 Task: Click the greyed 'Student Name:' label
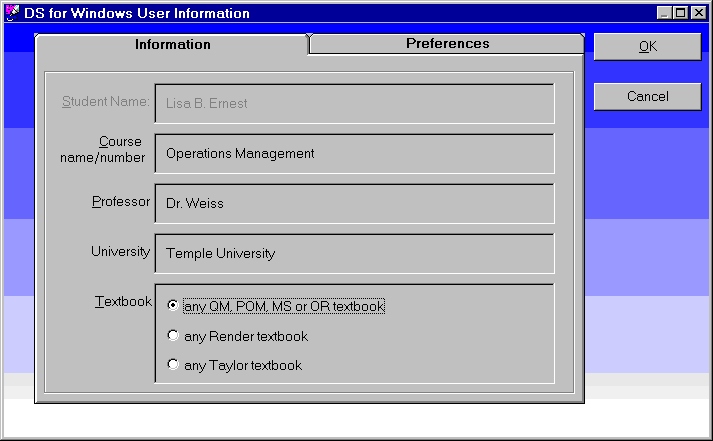coord(105,102)
